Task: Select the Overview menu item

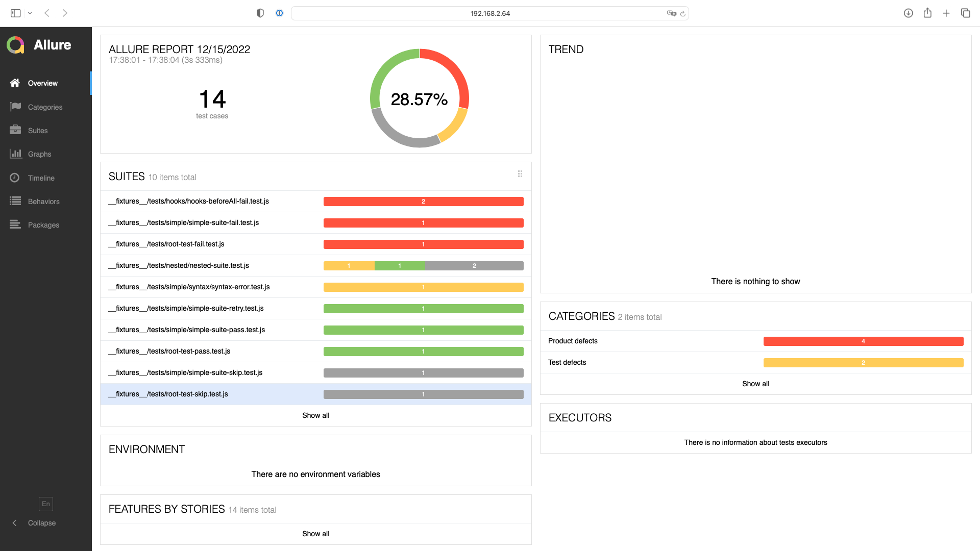Action: (43, 83)
